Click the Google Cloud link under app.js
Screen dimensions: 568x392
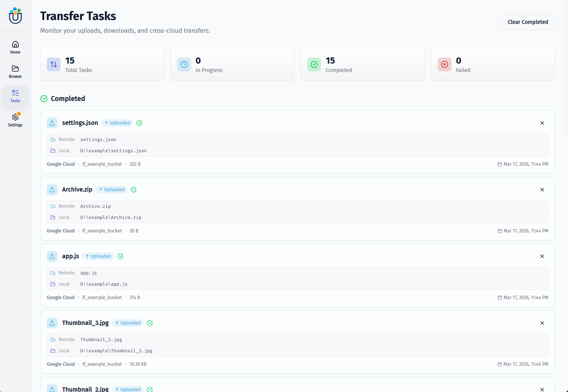click(61, 297)
